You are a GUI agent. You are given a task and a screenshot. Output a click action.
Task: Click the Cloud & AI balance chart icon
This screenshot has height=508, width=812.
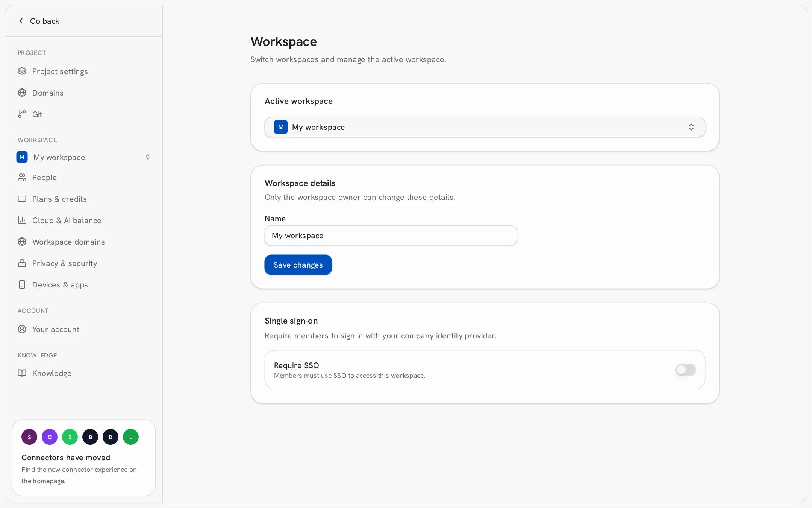point(22,220)
